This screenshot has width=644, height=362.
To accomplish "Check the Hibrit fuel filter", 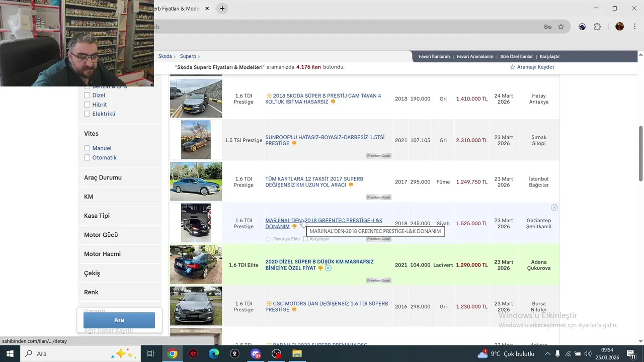I will [87, 105].
